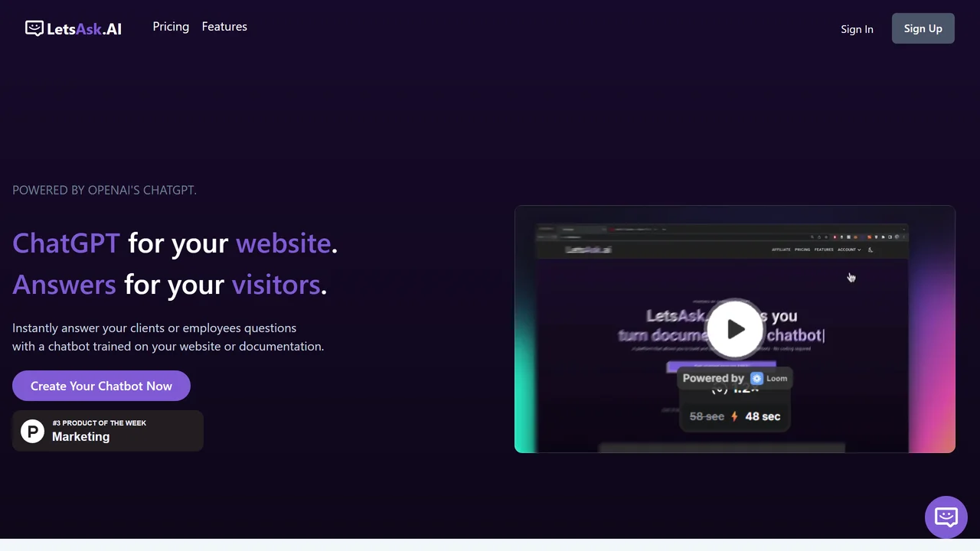Viewport: 980px width, 551px height.
Task: Click the "Powered by" label on the video
Action: point(713,378)
